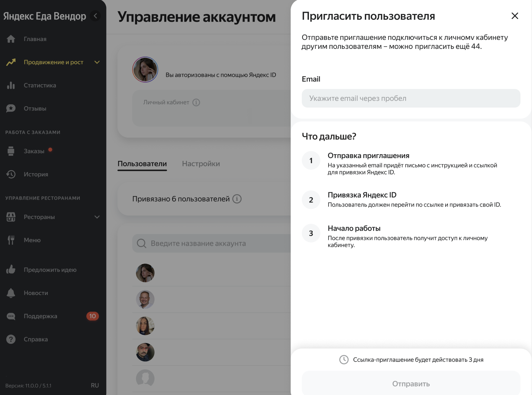
Task: Focus the Email invitation input field
Action: tap(411, 98)
